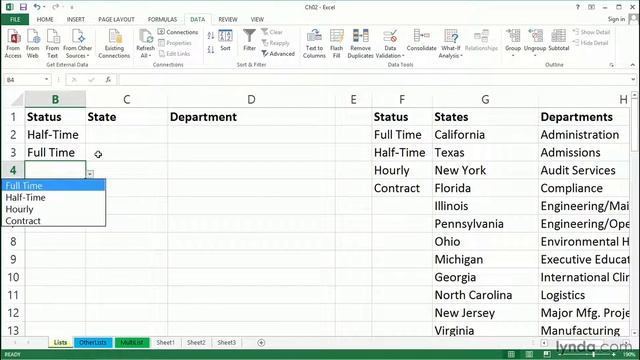
Task: Open Advanced filter options
Action: [278, 53]
